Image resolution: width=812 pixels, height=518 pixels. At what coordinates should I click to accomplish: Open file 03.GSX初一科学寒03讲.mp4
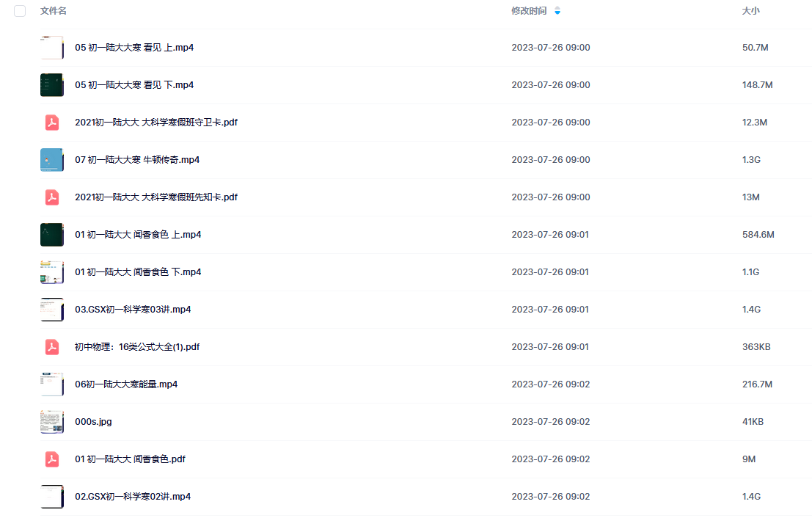[x=133, y=309]
